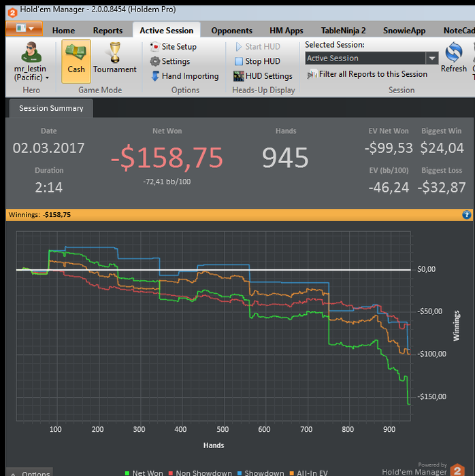Select Cash game mode
475x476 pixels.
point(76,61)
